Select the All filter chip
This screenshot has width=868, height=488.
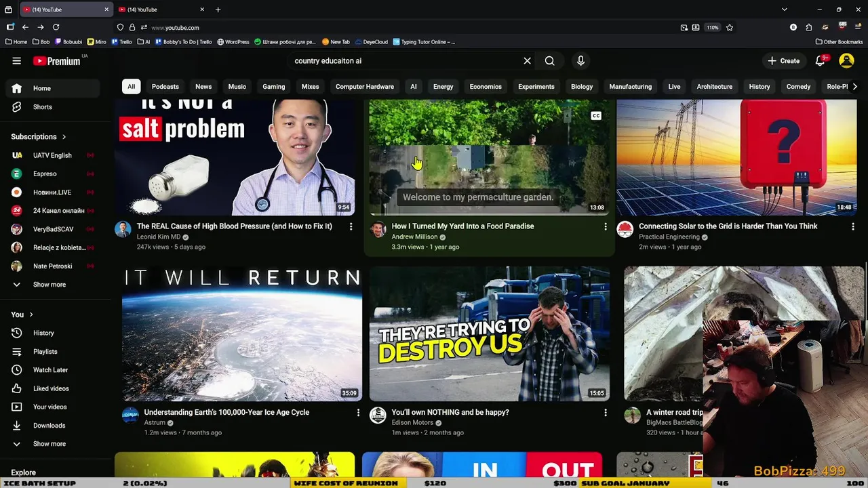[x=131, y=87]
